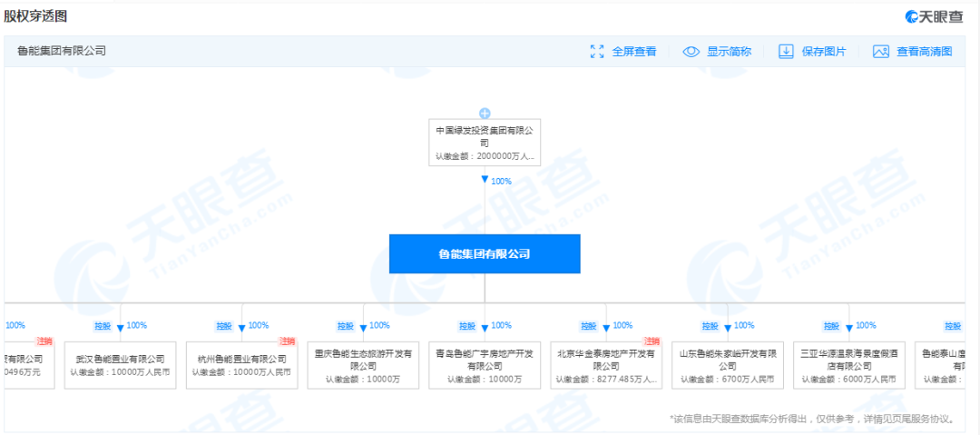
Task: Click the download icon for 保存图片
Action: [786, 52]
